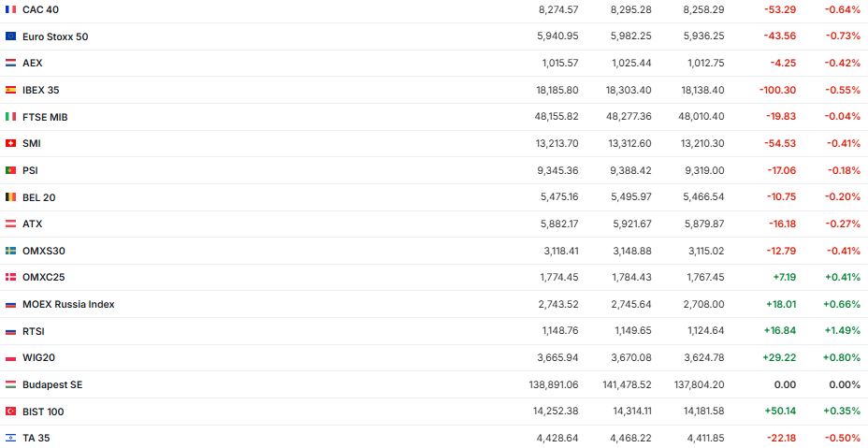This screenshot has height=448, width=868.
Task: Go to the FTSE MIB index
Action: (45, 117)
